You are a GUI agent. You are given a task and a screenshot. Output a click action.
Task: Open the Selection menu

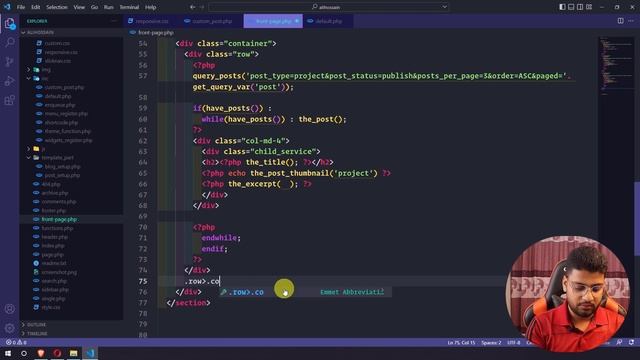[x=57, y=7]
